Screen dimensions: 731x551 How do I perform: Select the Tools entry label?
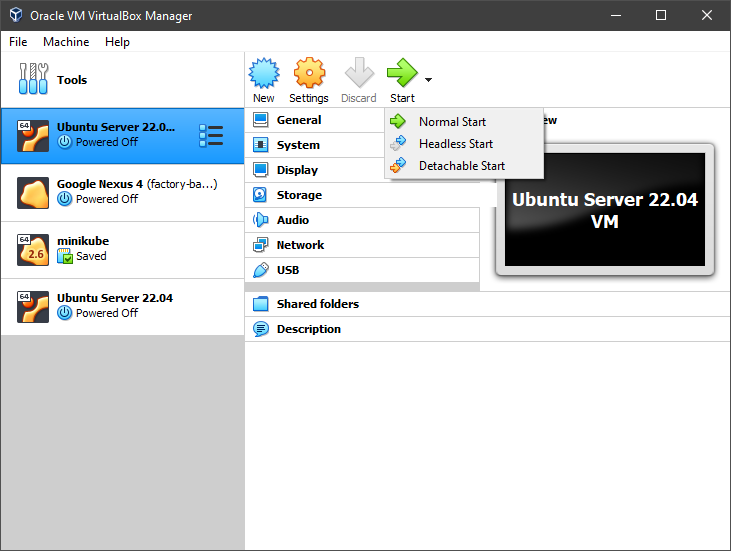point(72,80)
